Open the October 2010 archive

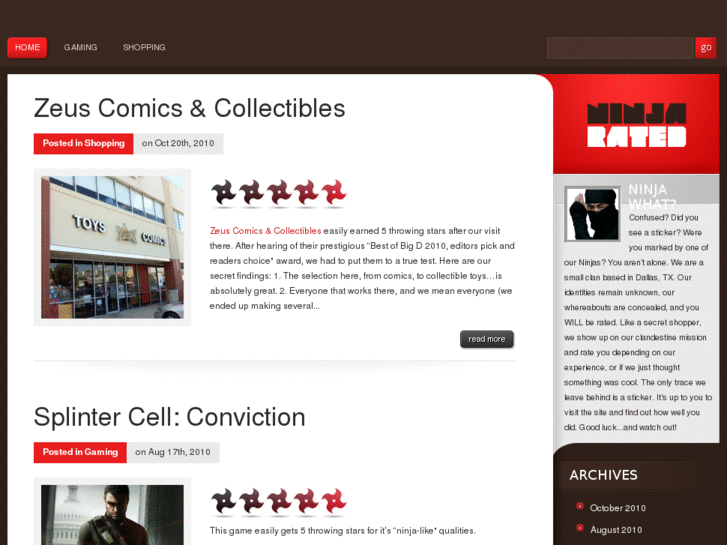coord(618,508)
